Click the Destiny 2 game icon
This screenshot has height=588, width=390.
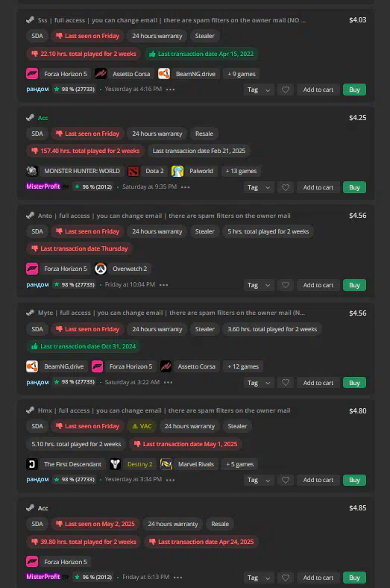116,464
